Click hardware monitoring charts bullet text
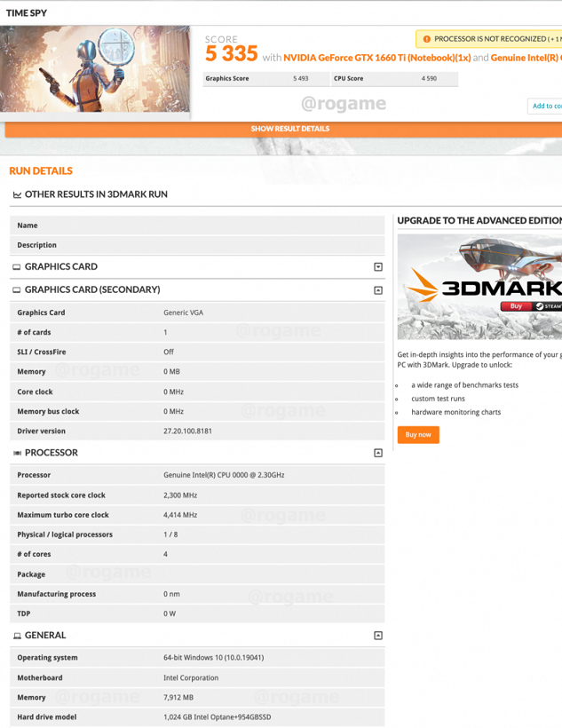Screen dimensions: 562x728 pyautogui.click(x=456, y=412)
